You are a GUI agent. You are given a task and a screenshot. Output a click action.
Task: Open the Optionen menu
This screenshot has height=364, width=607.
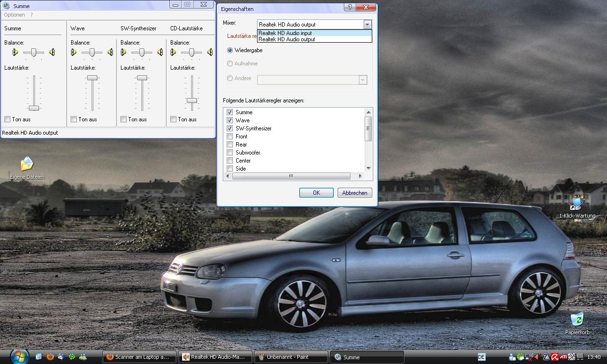click(x=14, y=15)
